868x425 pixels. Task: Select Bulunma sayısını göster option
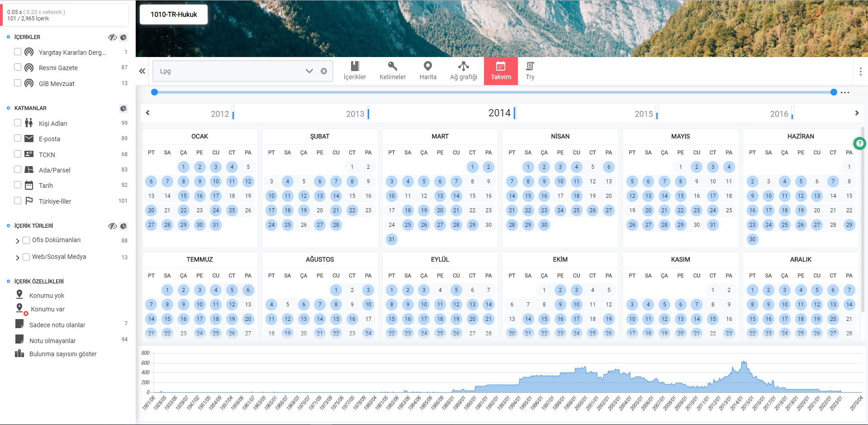coord(63,354)
